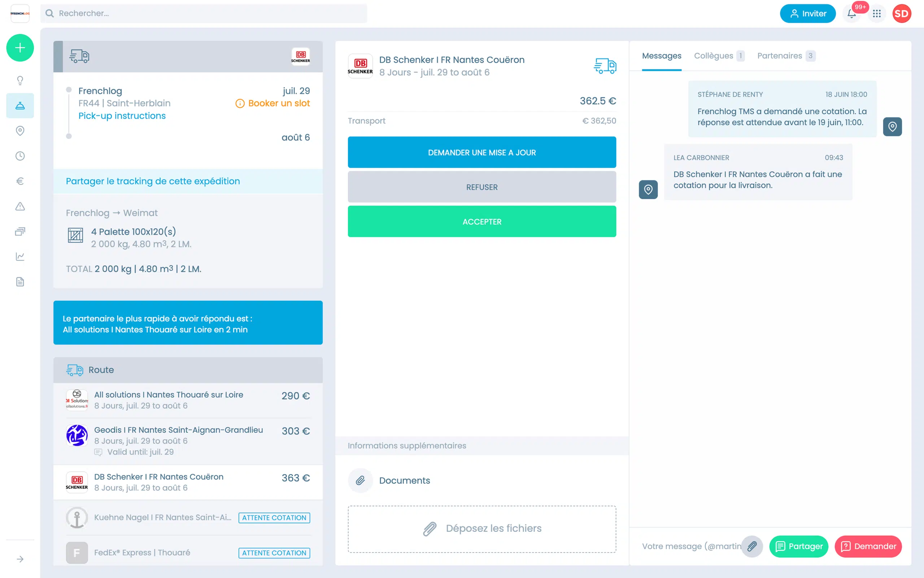Viewport: 924px width, 578px height.
Task: Open the service bell sidebar icon
Action: [20, 105]
